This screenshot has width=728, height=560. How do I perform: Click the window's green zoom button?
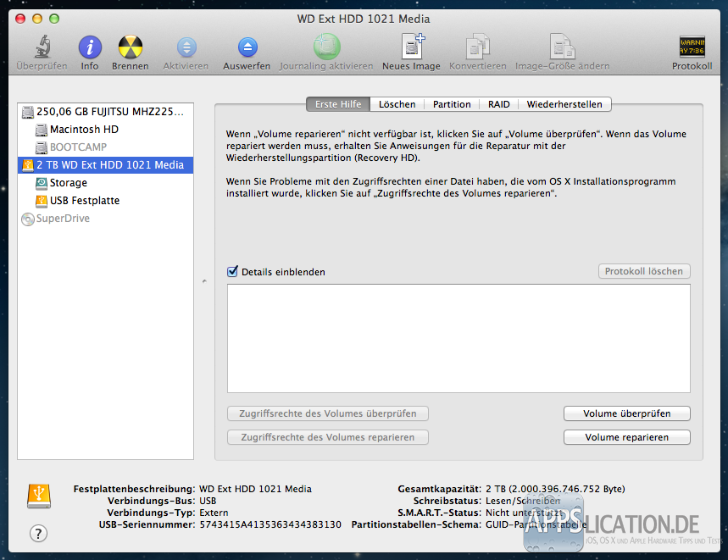[54, 19]
